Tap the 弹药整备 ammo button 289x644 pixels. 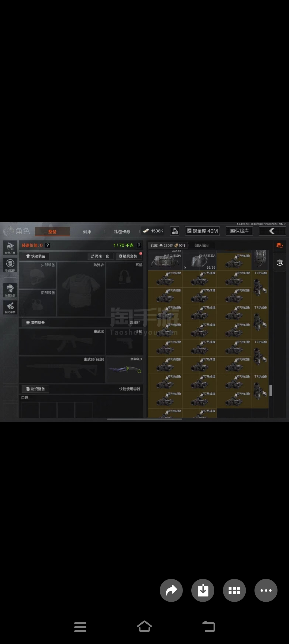coord(36,323)
